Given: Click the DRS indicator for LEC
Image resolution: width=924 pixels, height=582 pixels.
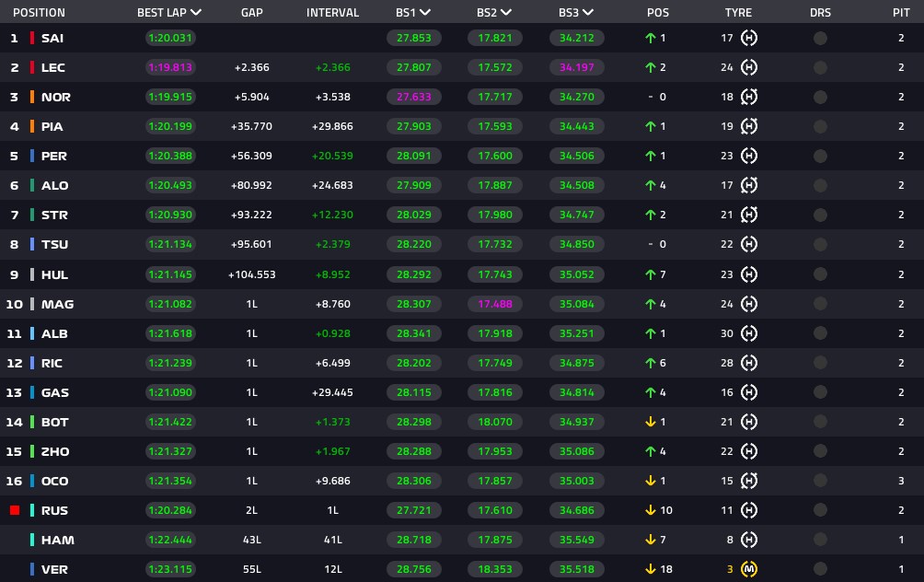Looking at the screenshot, I should 820,67.
